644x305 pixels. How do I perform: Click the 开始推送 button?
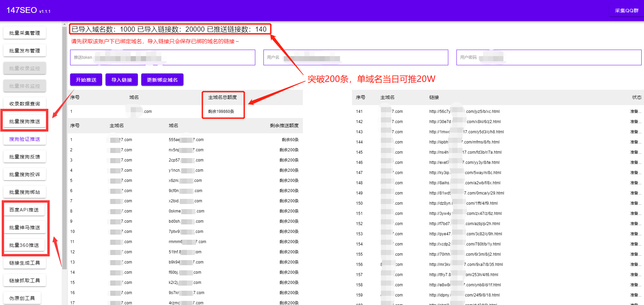coord(86,80)
